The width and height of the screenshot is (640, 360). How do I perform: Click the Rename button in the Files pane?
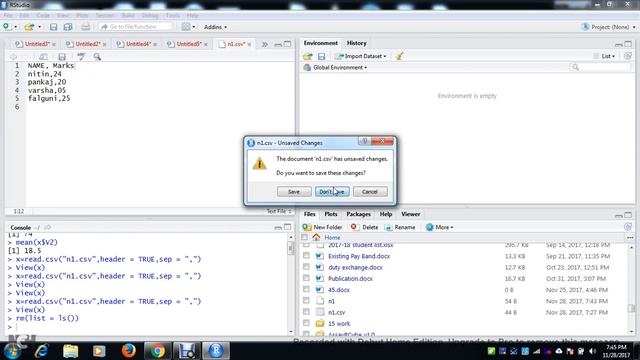point(400,227)
